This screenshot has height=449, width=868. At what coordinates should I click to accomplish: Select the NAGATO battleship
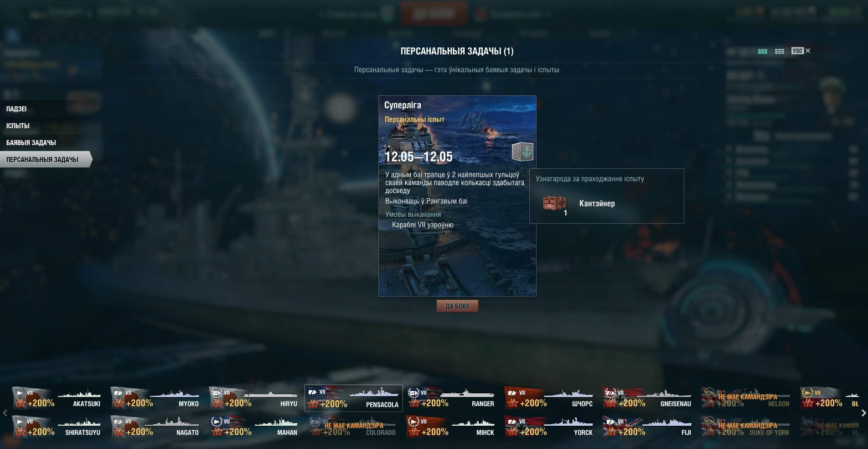pyautogui.click(x=156, y=427)
